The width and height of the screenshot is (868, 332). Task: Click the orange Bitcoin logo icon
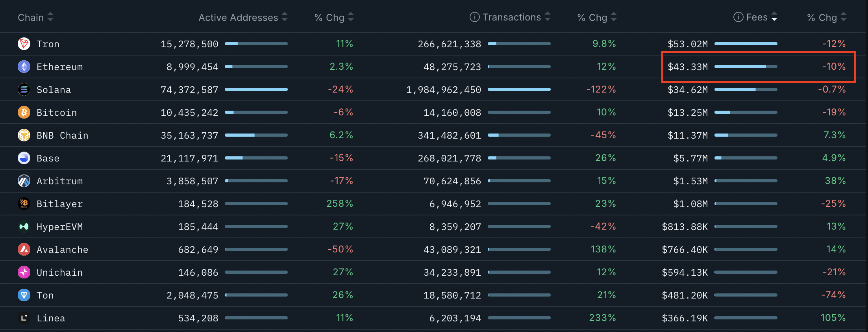pyautogui.click(x=24, y=112)
